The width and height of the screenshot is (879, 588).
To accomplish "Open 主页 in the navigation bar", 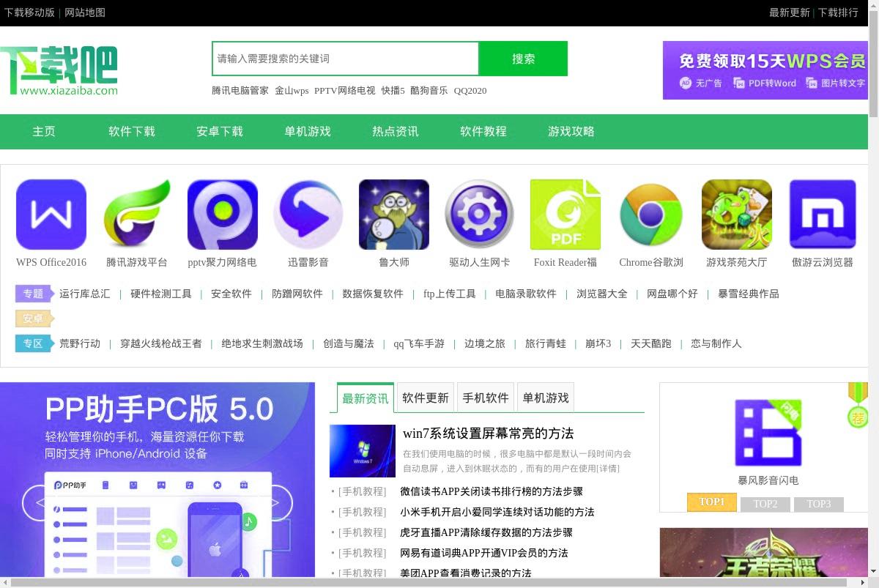I will click(44, 132).
